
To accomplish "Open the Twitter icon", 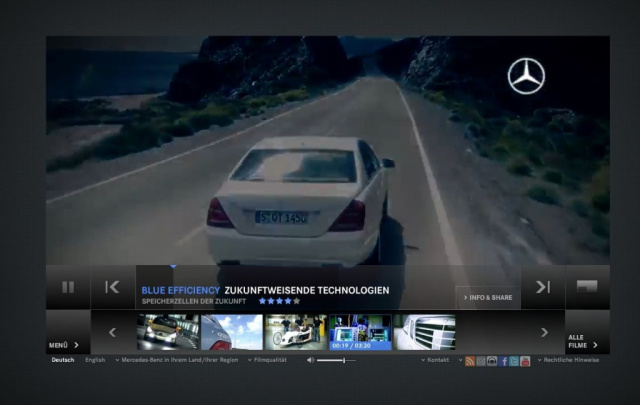I will (x=514, y=360).
